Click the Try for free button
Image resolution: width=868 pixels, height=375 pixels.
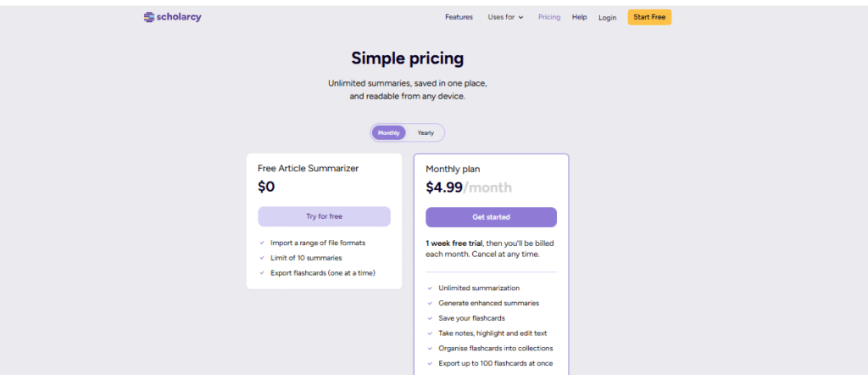[x=325, y=216]
